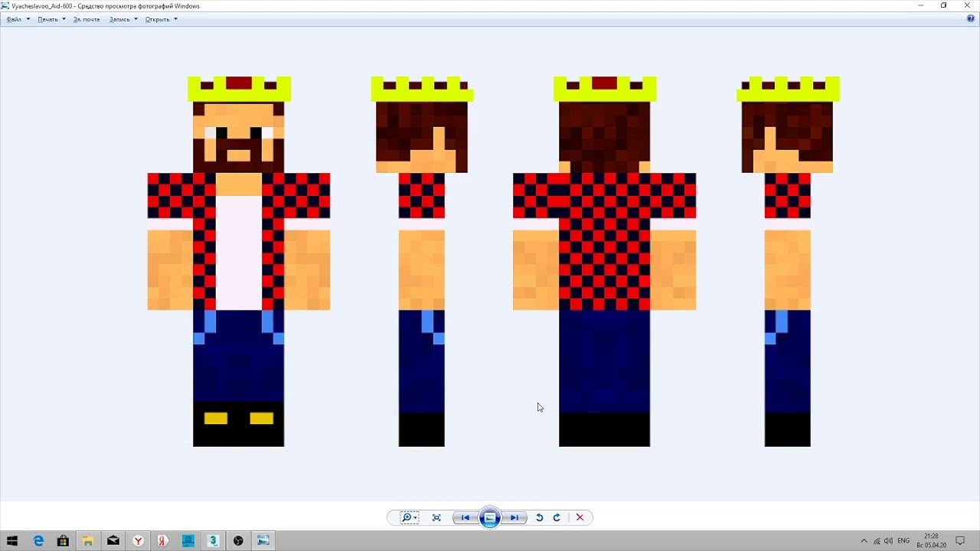The image size is (980, 551).
Task: Fit image to actual size view
Action: click(x=436, y=518)
